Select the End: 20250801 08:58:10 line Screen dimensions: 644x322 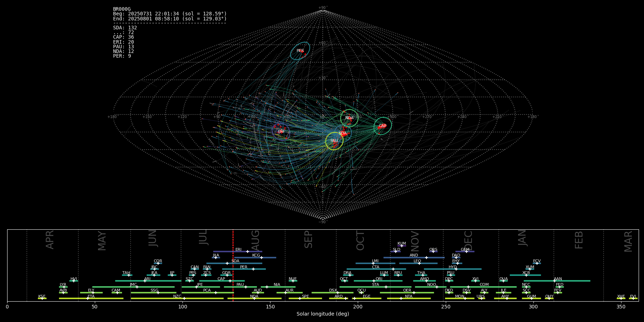click(x=170, y=19)
